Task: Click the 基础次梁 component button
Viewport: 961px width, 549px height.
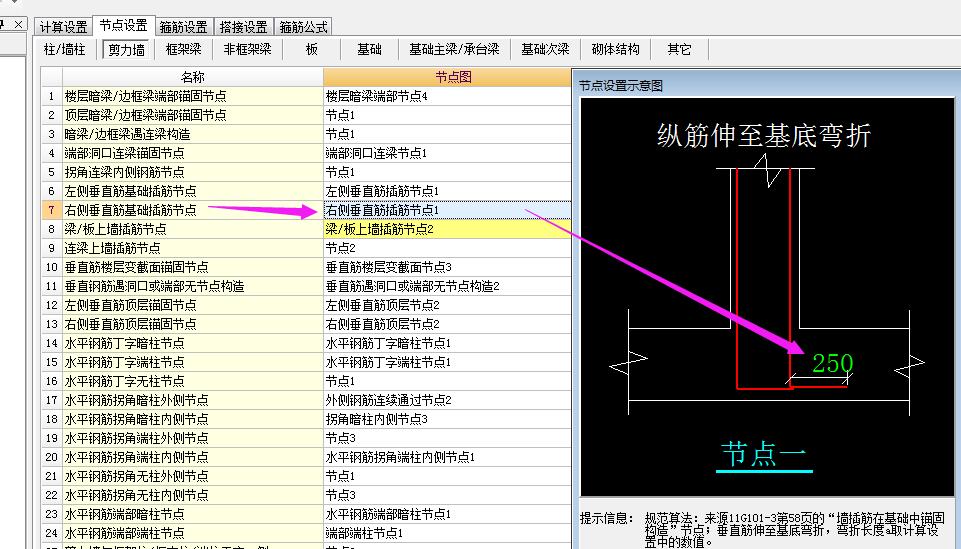Action: pyautogui.click(x=545, y=49)
